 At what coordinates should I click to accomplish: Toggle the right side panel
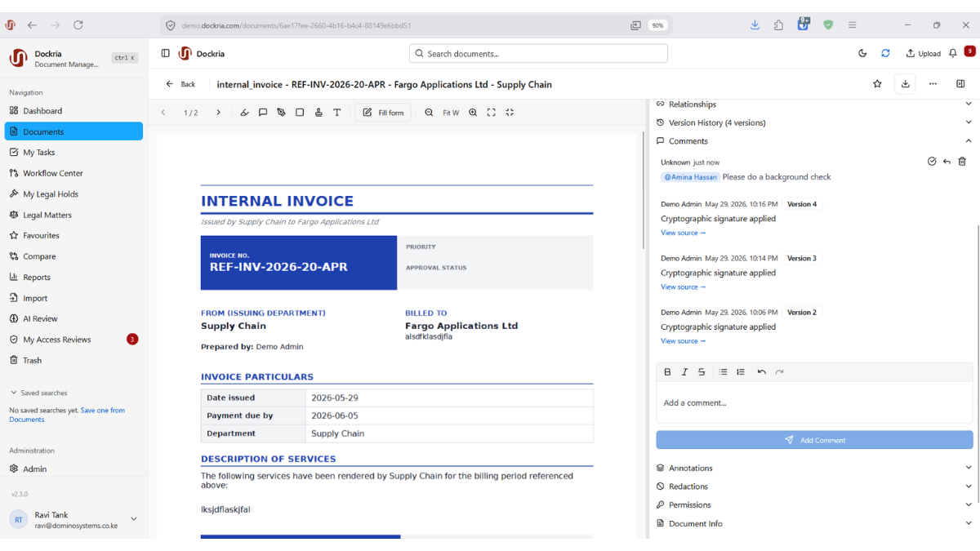[960, 84]
